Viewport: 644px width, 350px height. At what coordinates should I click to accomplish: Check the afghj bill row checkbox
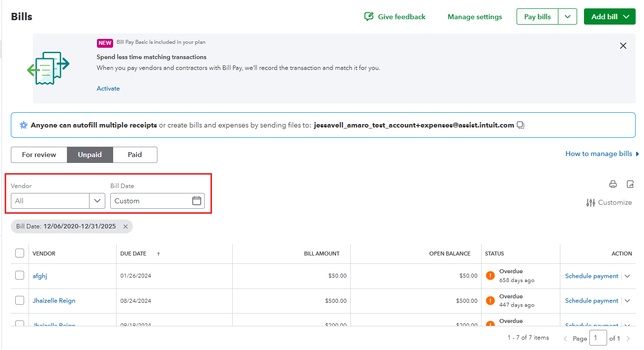(20, 276)
